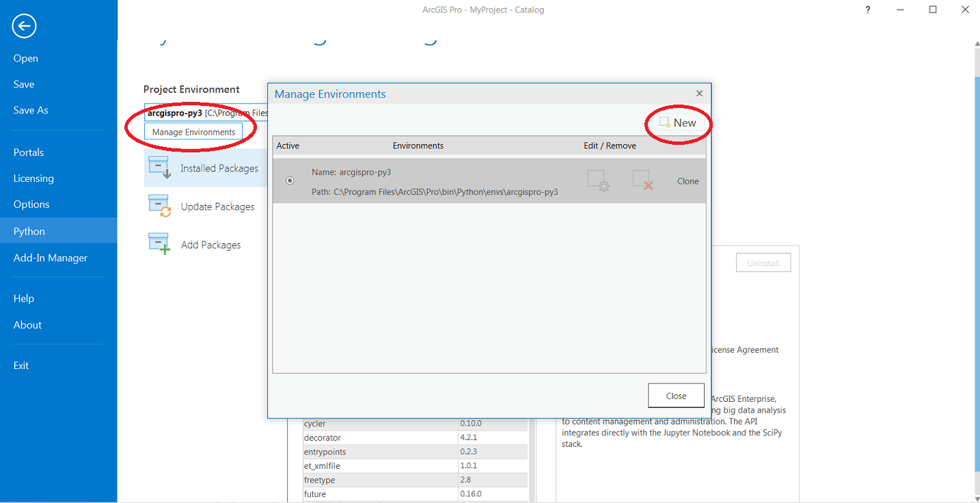
Task: Click the Environments column header
Action: [418, 146]
